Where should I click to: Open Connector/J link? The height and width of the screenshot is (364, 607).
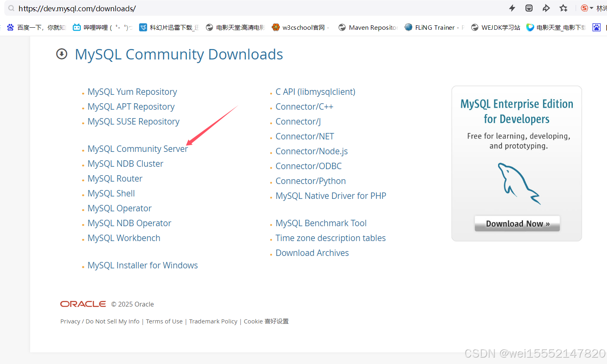coord(298,121)
